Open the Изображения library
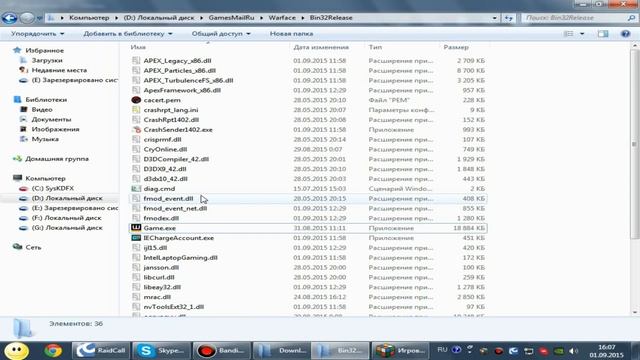 [x=56, y=129]
